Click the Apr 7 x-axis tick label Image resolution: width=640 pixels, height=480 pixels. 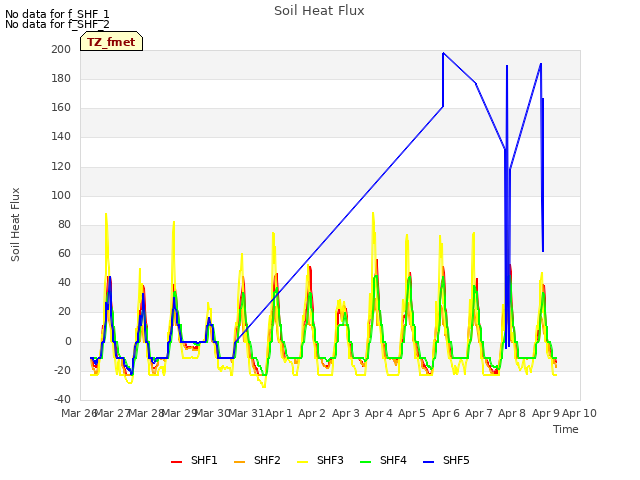tap(479, 413)
